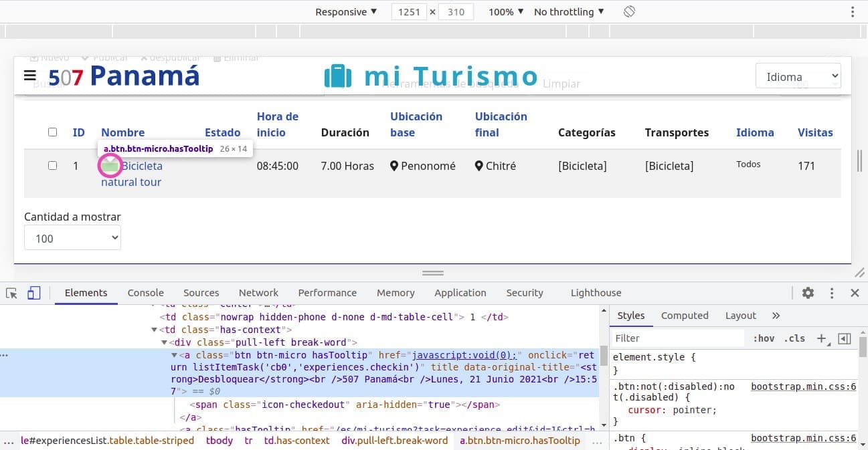The width and height of the screenshot is (868, 450).
Task: Open the No throttling dropdown
Action: pyautogui.click(x=569, y=12)
